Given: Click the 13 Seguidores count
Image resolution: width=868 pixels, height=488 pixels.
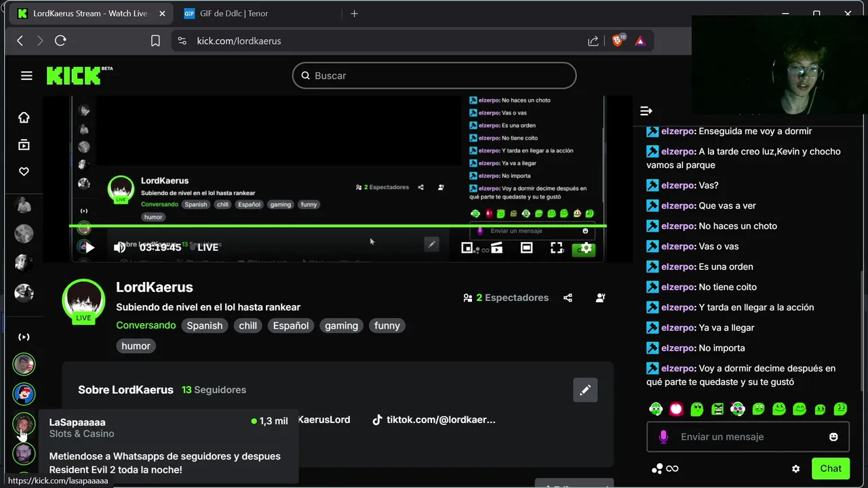Looking at the screenshot, I should (x=214, y=390).
